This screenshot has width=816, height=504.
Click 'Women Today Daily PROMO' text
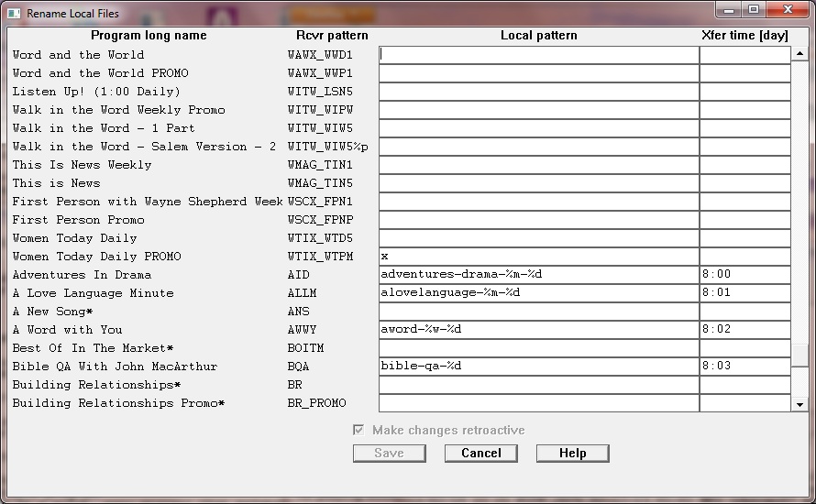[97, 257]
